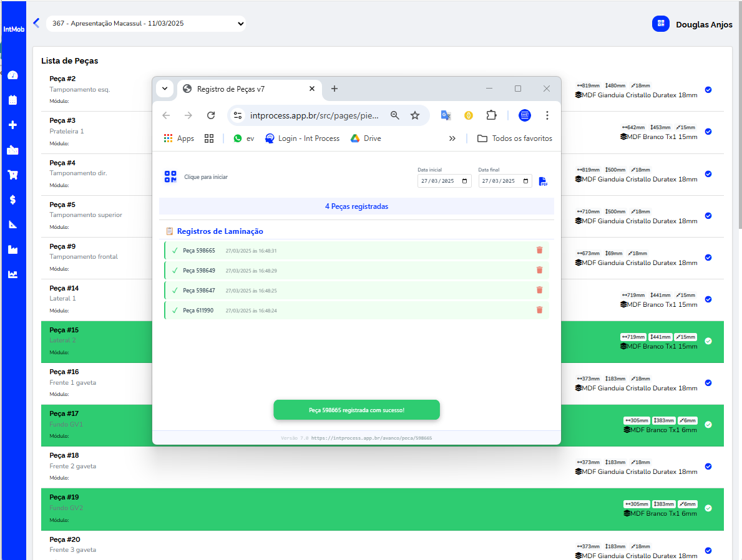Open the project dropdown '367 - Apresentação Macassul'
Viewport: 742px width, 560px height.
click(x=145, y=24)
